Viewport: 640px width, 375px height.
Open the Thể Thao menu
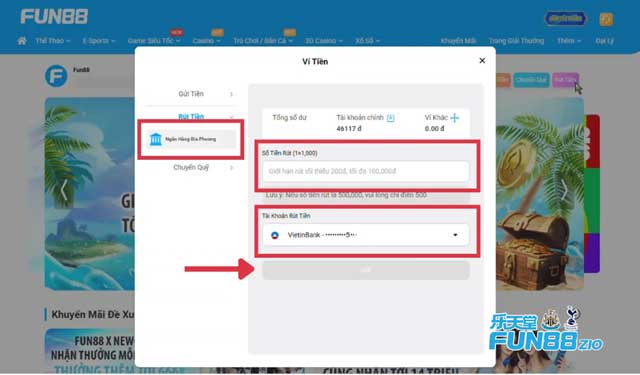pos(53,41)
